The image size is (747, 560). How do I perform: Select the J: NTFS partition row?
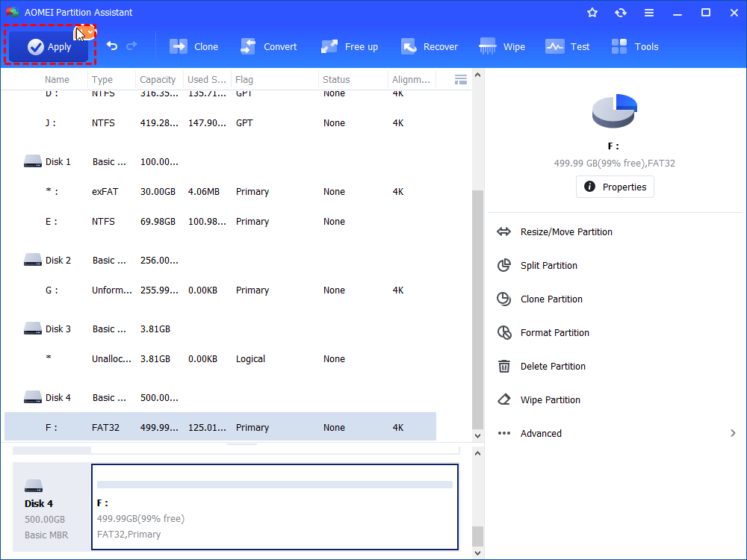pos(220,123)
